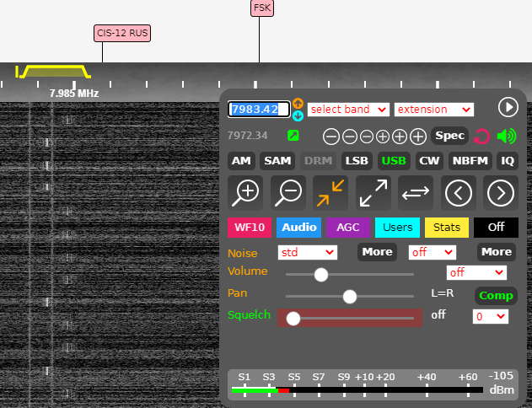Click the middle plus tuning step icon

point(400,137)
